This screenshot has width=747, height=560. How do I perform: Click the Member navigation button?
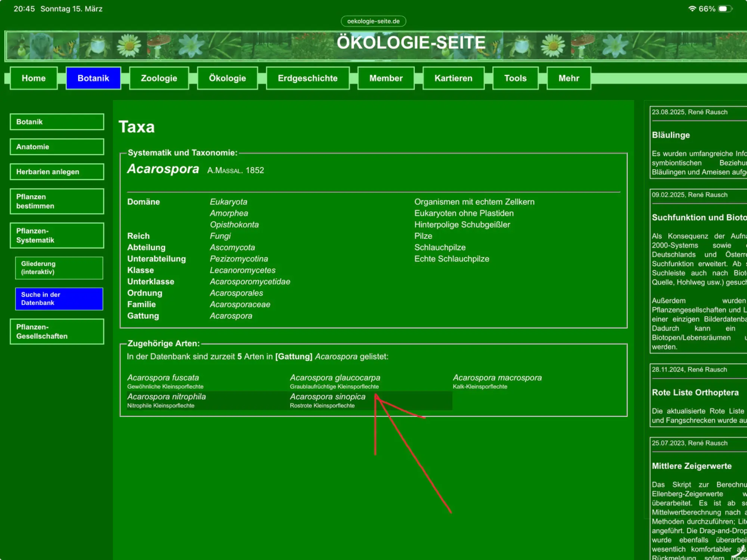pos(386,78)
